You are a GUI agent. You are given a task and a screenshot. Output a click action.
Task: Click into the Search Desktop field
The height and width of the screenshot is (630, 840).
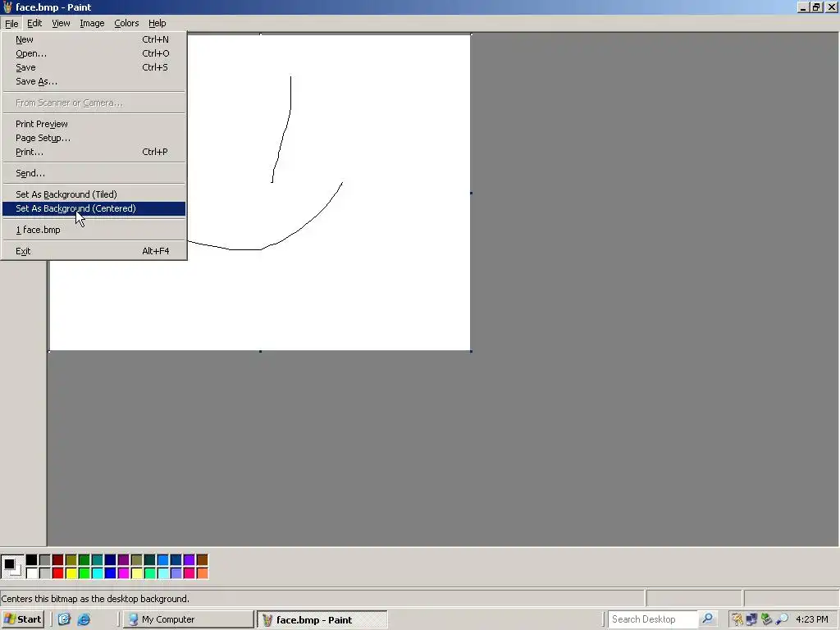coord(652,619)
